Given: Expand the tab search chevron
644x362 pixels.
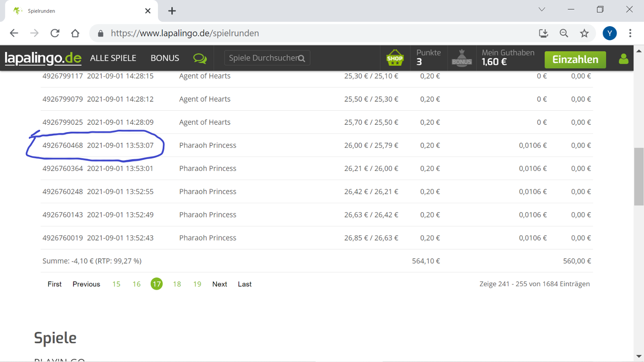Looking at the screenshot, I should pyautogui.click(x=542, y=9).
